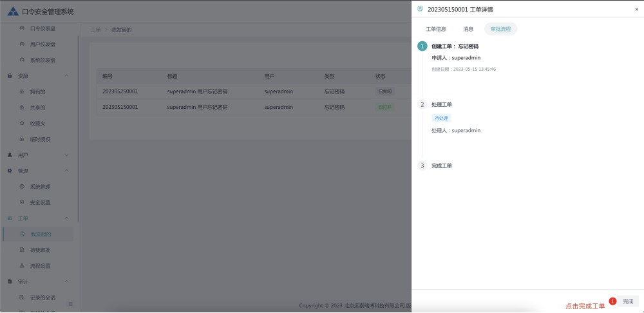The height and width of the screenshot is (313, 644).
Task: Switch to the 工单信息 tab
Action: pos(436,29)
